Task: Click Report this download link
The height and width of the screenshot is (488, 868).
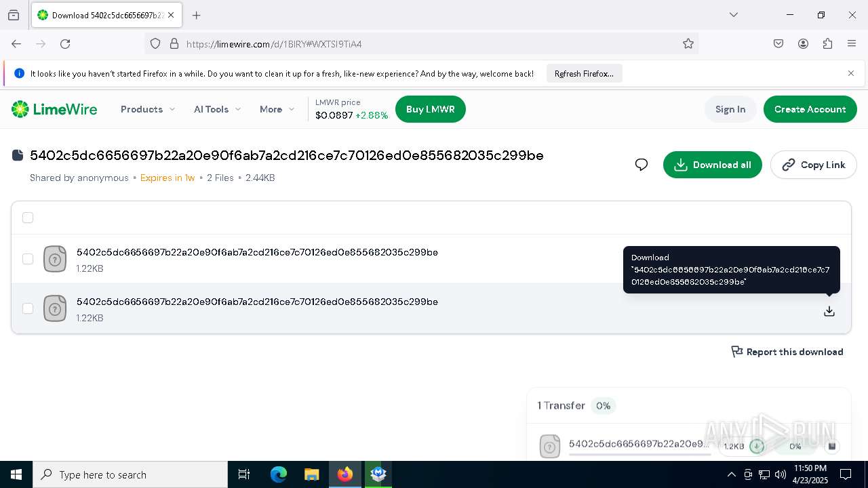Action: (x=787, y=352)
